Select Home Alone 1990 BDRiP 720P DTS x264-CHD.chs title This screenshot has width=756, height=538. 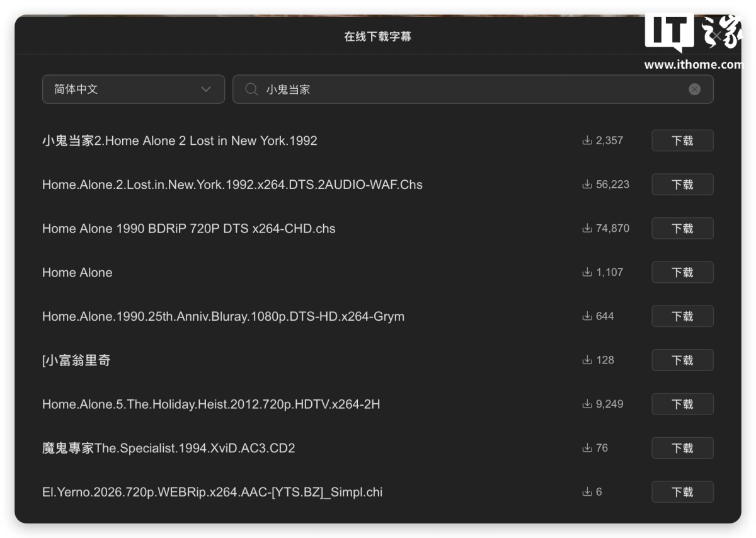189,229
